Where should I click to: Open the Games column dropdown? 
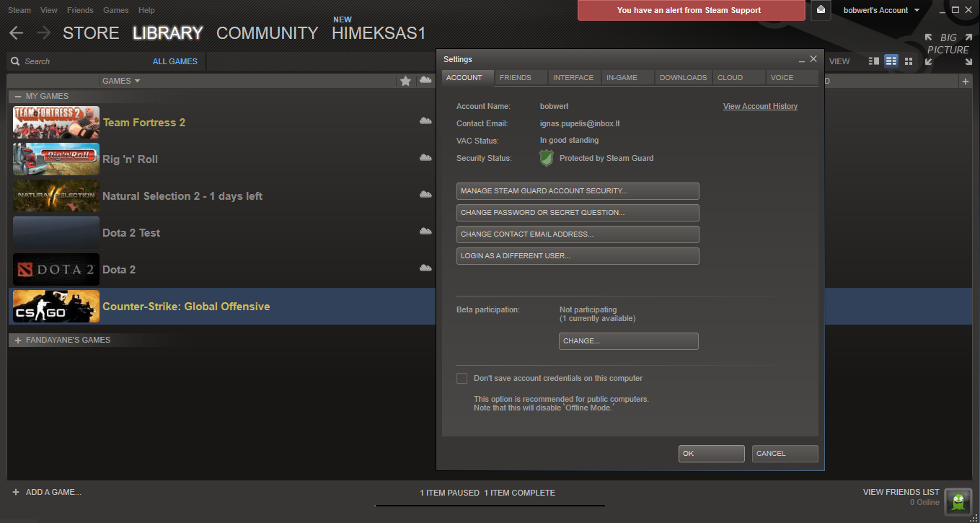(x=121, y=81)
